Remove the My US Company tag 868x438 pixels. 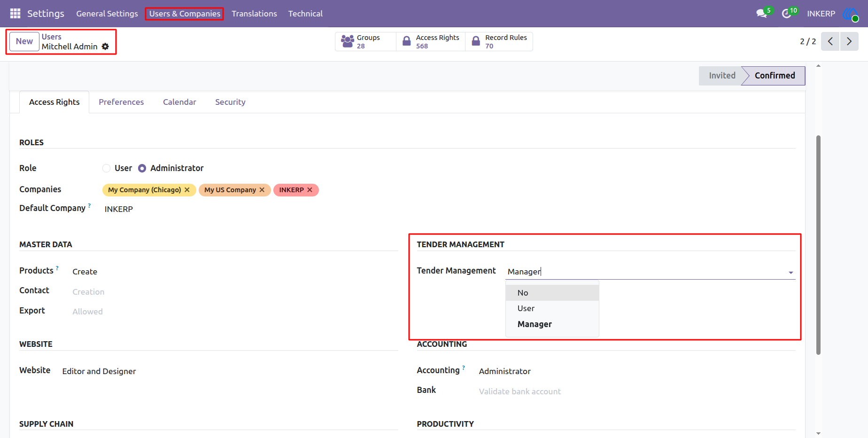coord(262,190)
